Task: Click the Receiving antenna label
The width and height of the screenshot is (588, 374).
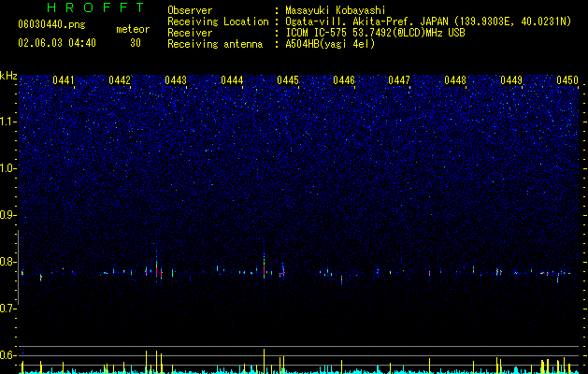Action: coord(215,44)
